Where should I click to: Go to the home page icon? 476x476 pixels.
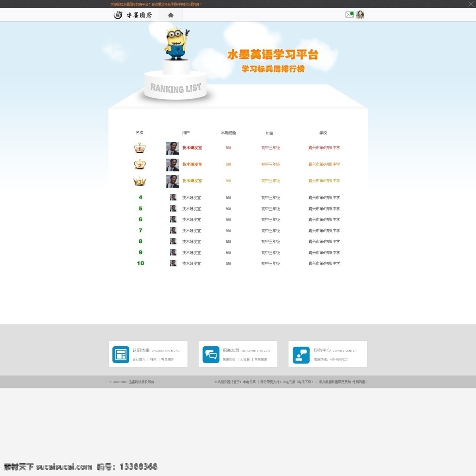click(x=171, y=15)
